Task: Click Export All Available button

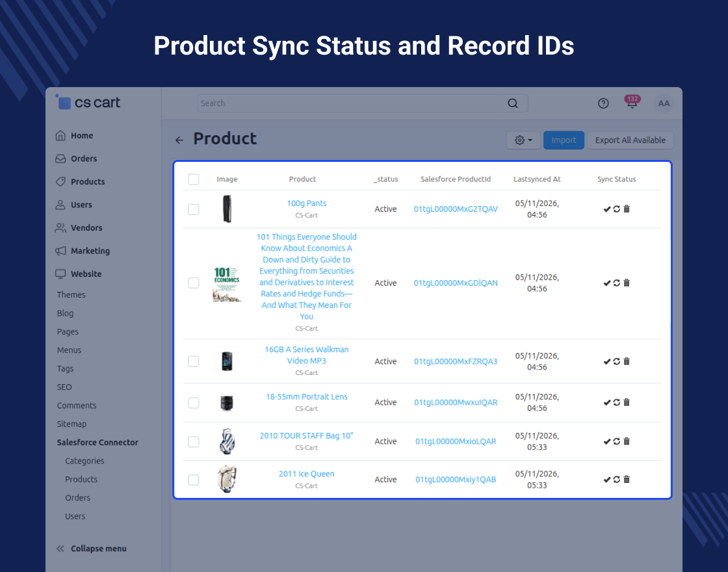Action: (x=630, y=140)
